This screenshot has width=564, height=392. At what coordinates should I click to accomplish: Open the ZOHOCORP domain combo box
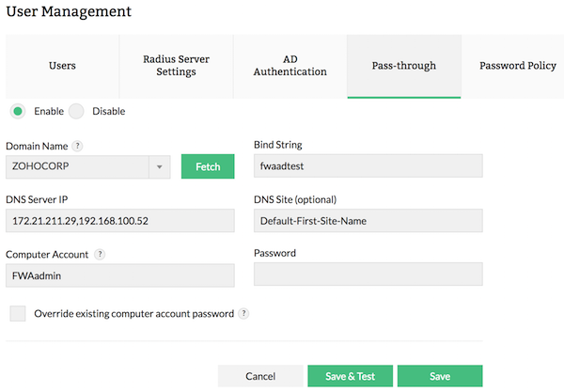(x=78, y=166)
